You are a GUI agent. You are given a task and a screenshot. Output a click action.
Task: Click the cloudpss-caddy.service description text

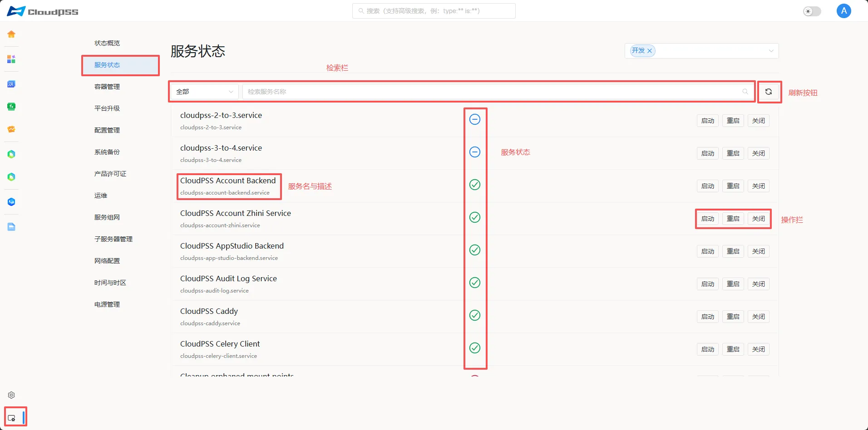(210, 323)
